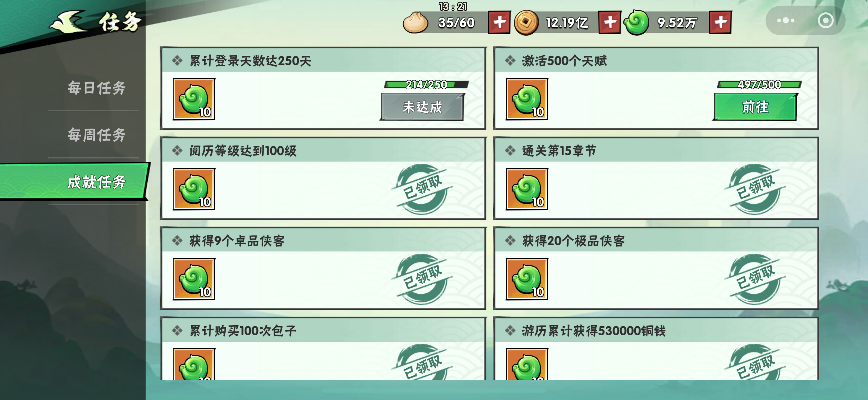Click 未达成 button for 250-day login task
The width and height of the screenshot is (868, 400).
point(422,107)
